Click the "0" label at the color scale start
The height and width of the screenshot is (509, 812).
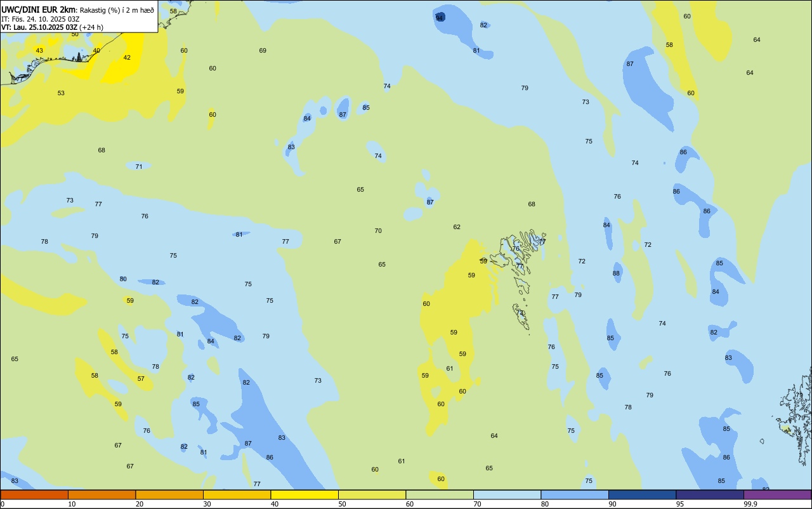pos(3,504)
